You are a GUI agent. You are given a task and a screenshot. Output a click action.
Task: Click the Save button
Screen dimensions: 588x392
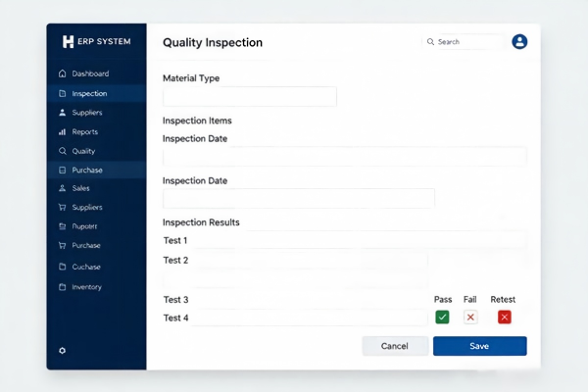[480, 346]
